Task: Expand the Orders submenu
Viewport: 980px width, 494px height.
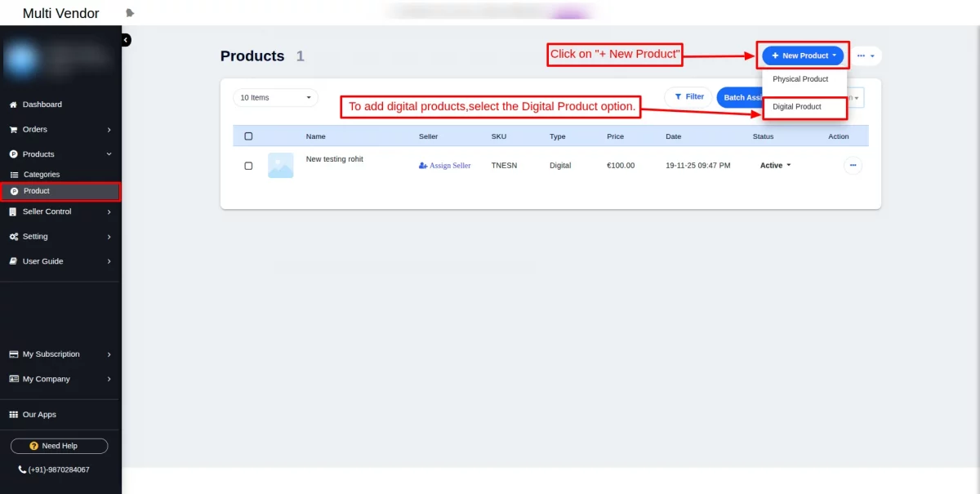Action: [109, 130]
